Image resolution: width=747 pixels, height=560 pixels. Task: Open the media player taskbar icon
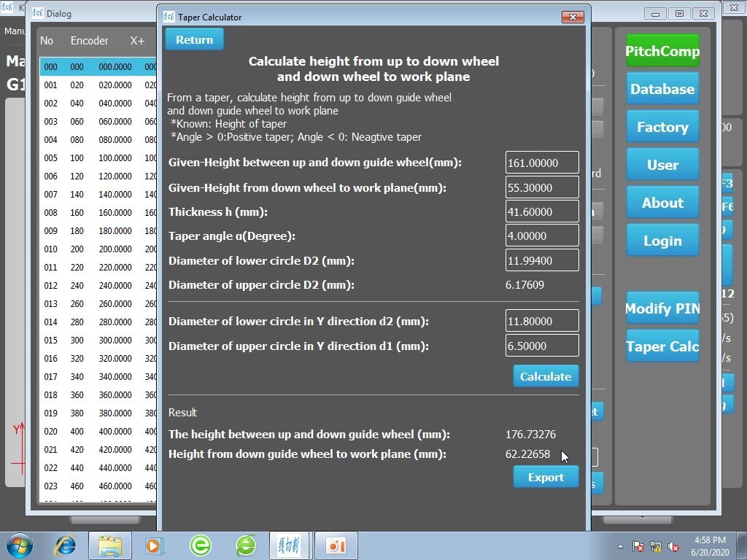155,545
